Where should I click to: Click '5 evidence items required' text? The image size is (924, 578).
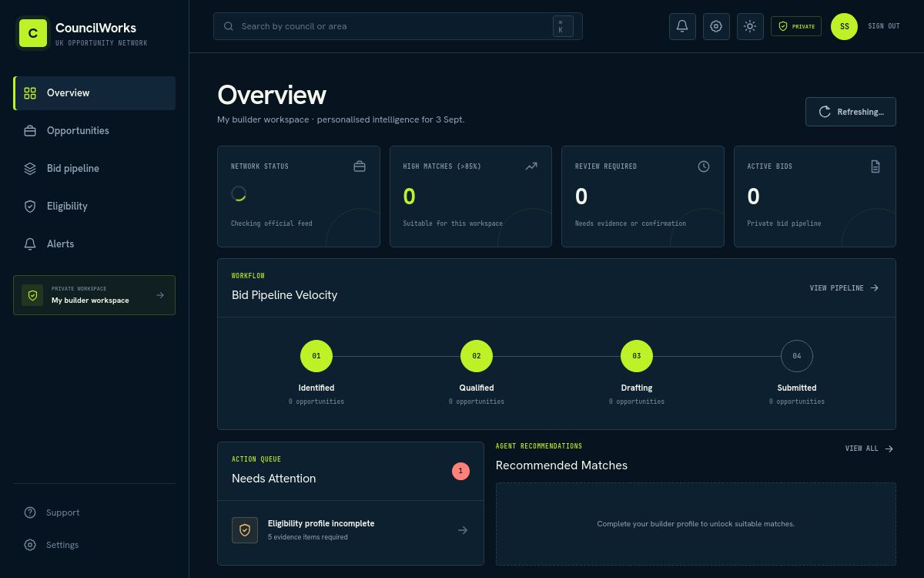(308, 537)
